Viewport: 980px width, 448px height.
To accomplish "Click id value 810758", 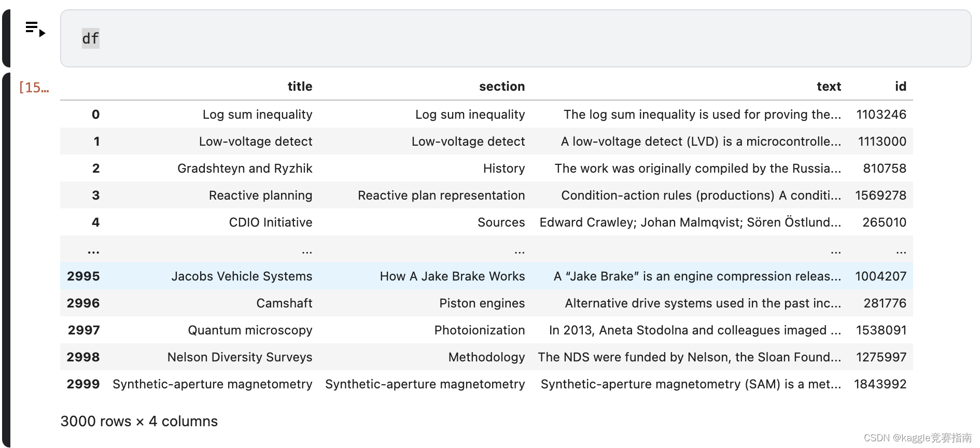I will pyautogui.click(x=885, y=169).
